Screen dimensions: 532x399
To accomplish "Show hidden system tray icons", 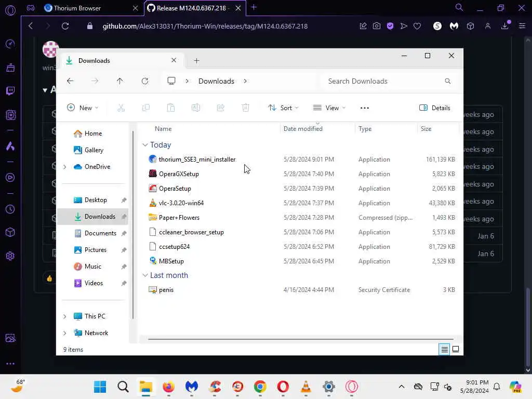I will click(x=402, y=387).
